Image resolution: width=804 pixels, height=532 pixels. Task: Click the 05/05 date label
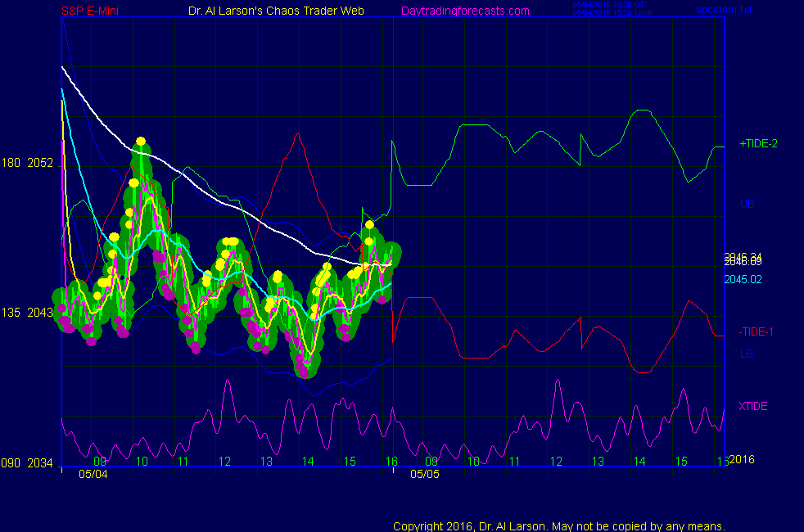425,474
